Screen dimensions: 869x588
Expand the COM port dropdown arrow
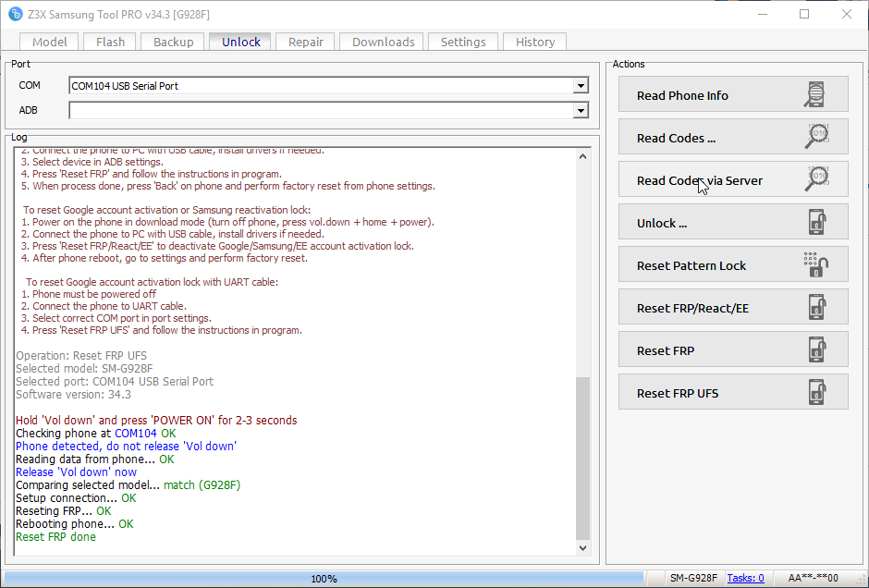coord(581,86)
